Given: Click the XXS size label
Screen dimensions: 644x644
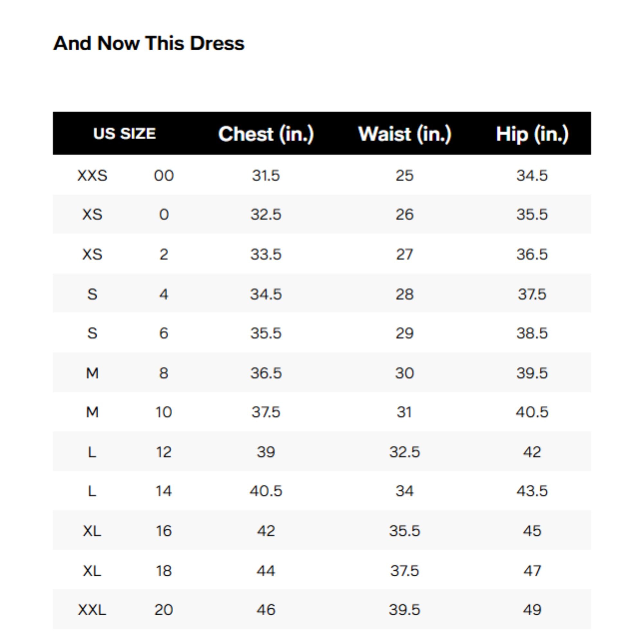Looking at the screenshot, I should [x=92, y=175].
